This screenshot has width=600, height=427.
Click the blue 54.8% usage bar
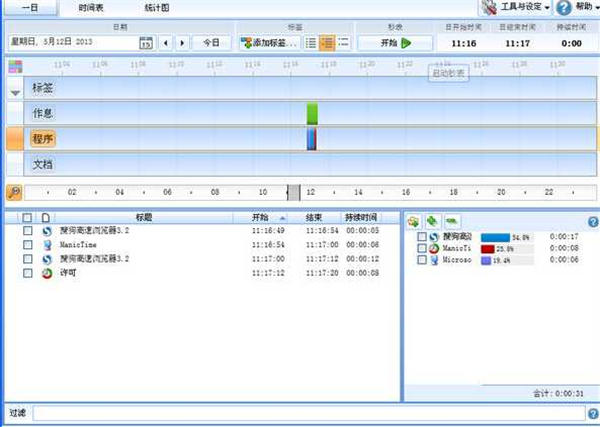[496, 238]
